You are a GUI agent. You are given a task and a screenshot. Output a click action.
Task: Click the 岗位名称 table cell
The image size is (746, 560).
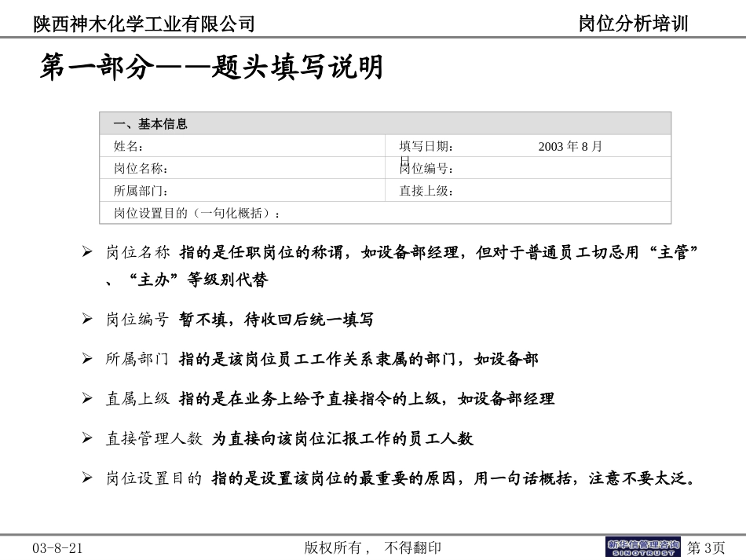[242, 168]
